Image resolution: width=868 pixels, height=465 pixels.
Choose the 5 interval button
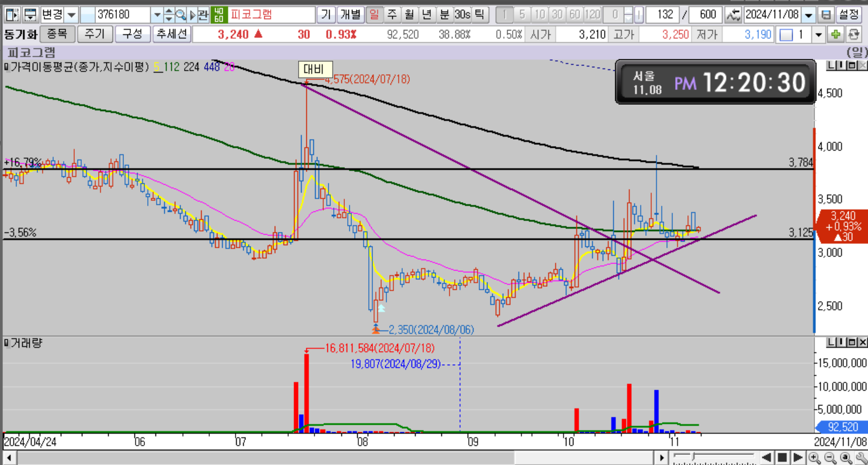tap(522, 15)
